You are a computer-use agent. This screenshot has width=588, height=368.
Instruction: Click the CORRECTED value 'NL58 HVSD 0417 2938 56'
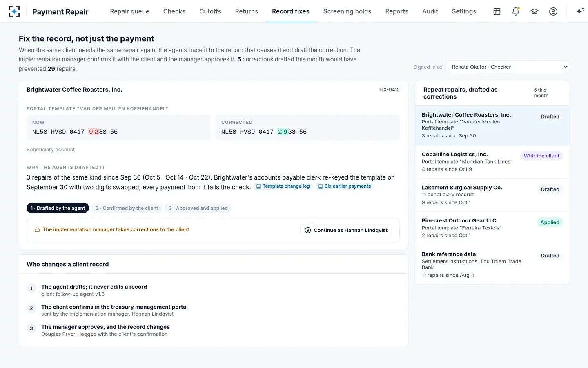pyautogui.click(x=264, y=132)
